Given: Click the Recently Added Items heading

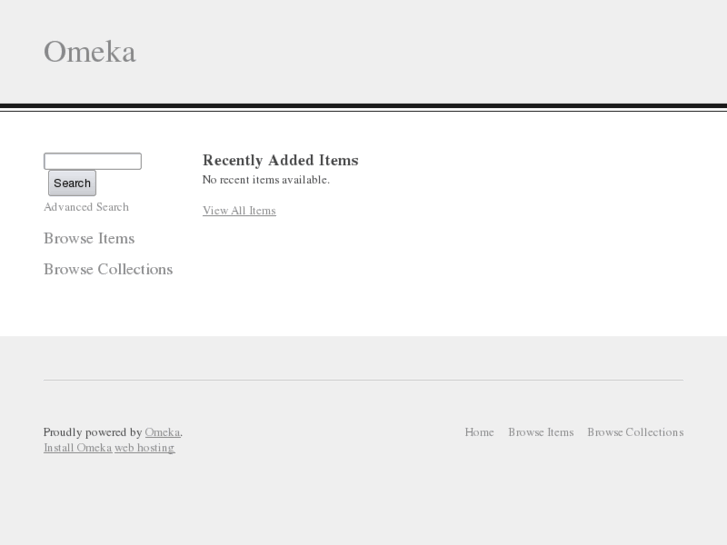Looking at the screenshot, I should 280,160.
